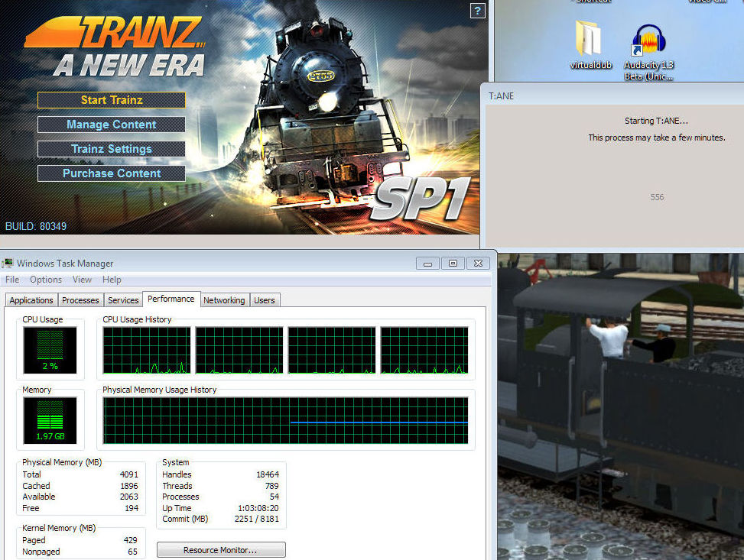Click the Physical Memory Total value 4091
744x560 pixels.
point(129,474)
